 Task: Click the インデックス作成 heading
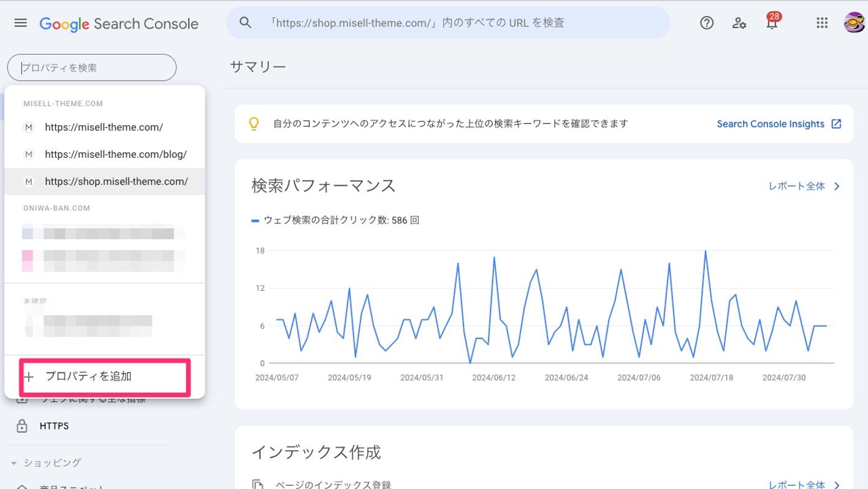point(316,453)
